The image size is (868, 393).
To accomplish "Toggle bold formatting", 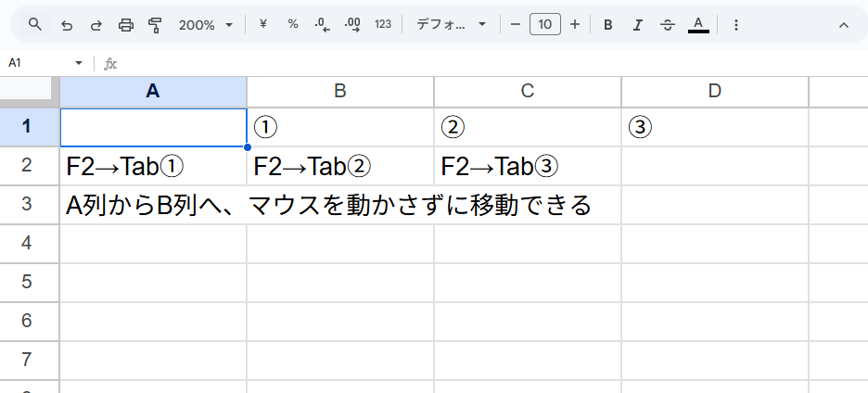I will 607,25.
